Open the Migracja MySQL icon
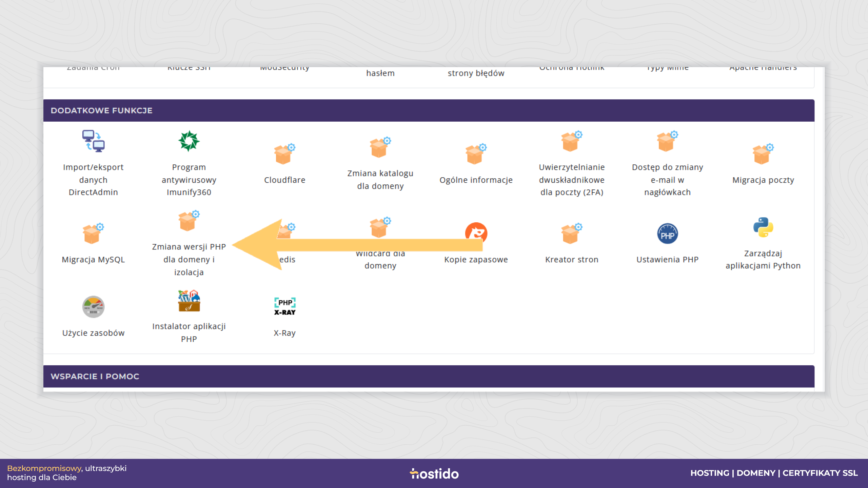868x488 pixels. pos(93,233)
